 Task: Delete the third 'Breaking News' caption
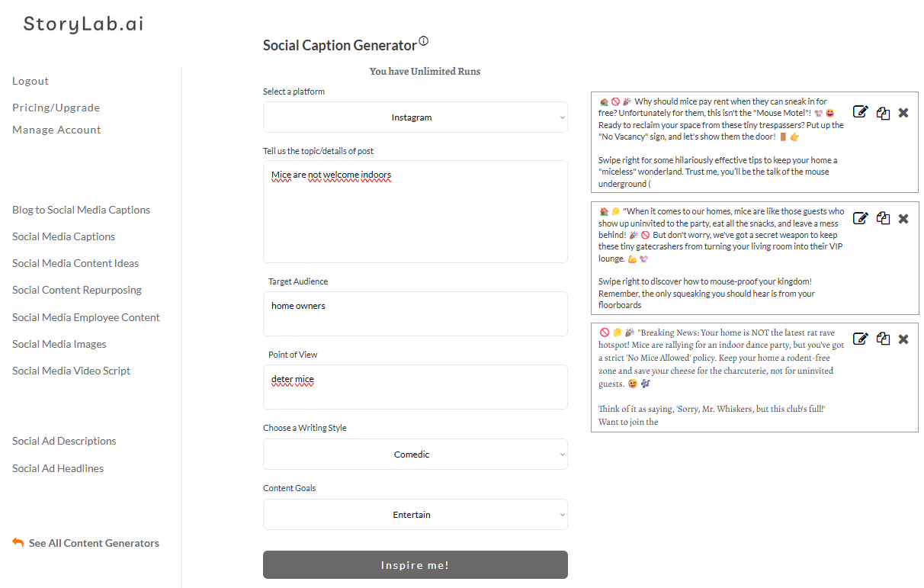click(x=903, y=339)
